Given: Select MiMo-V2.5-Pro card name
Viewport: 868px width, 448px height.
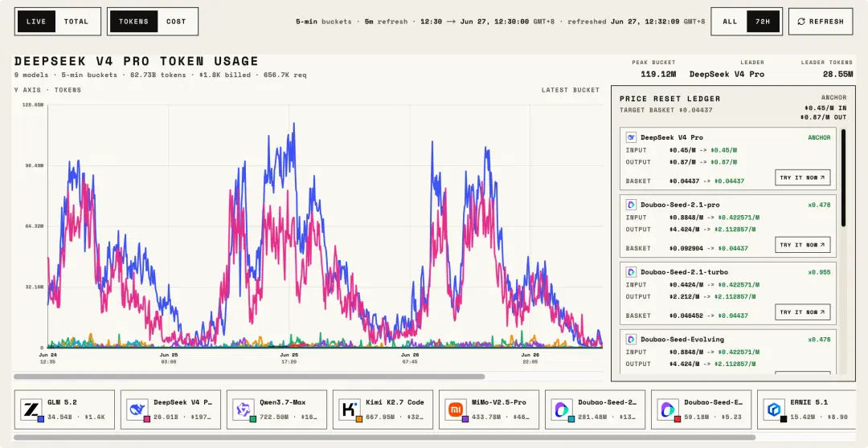Looking at the screenshot, I should click(499, 403).
